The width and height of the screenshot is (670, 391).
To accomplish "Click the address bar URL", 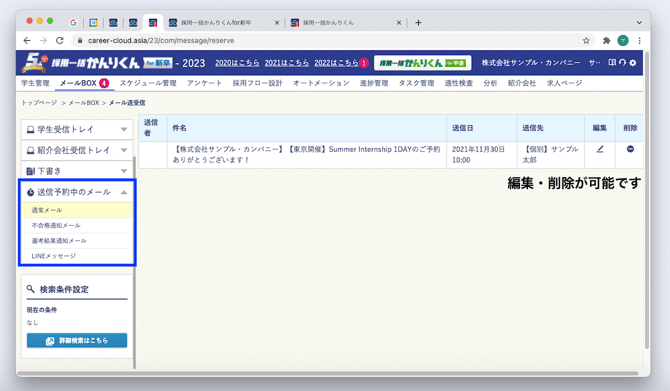I will pos(161,41).
